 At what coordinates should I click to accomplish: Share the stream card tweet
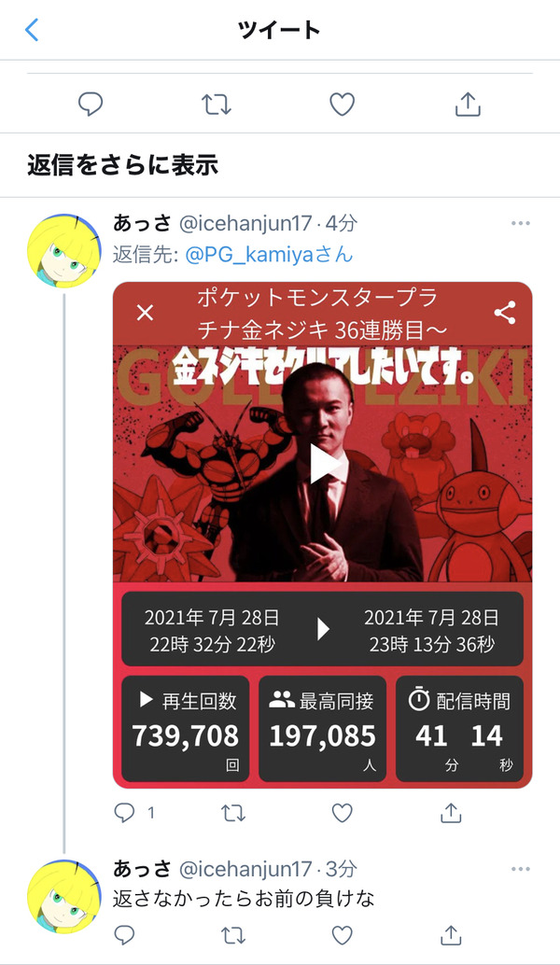click(x=451, y=813)
